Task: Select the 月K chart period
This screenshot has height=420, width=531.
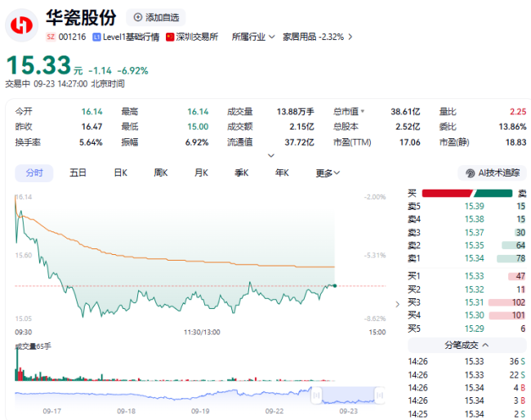Action: (x=201, y=172)
